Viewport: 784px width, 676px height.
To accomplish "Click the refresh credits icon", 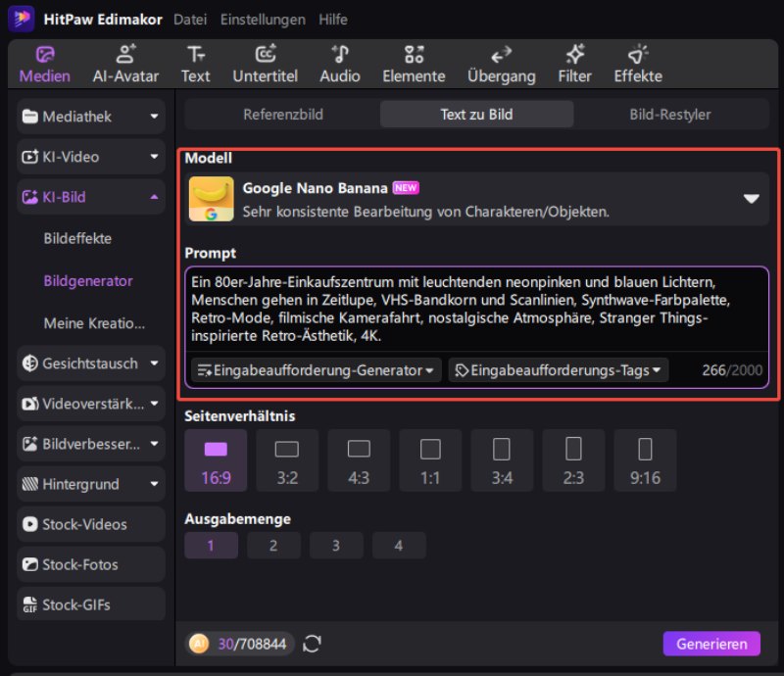I will 312,644.
